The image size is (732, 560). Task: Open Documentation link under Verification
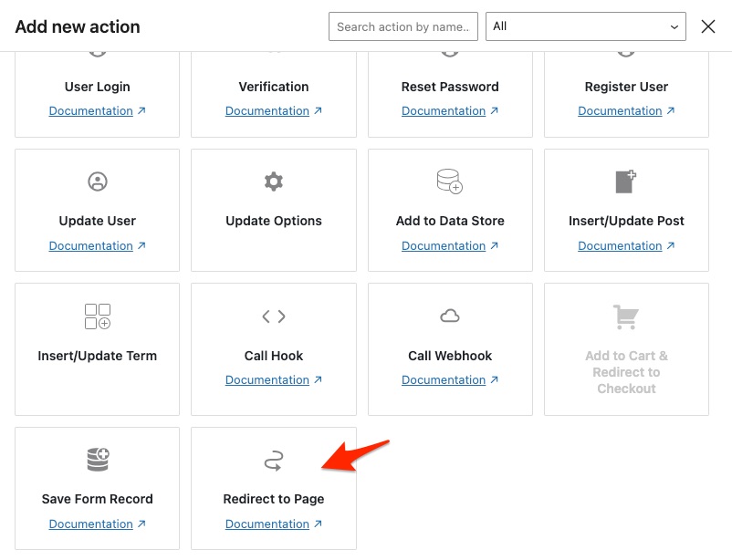click(267, 111)
